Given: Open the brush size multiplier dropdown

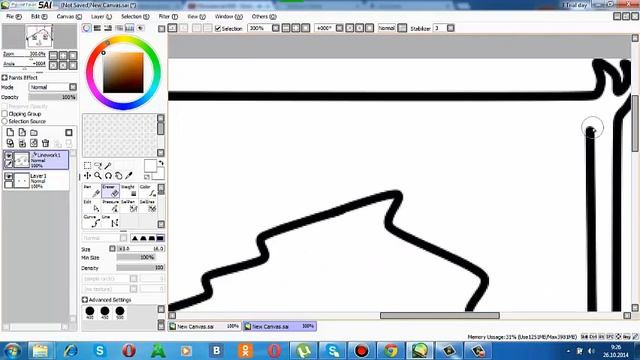Looking at the screenshot, I should tap(112, 249).
